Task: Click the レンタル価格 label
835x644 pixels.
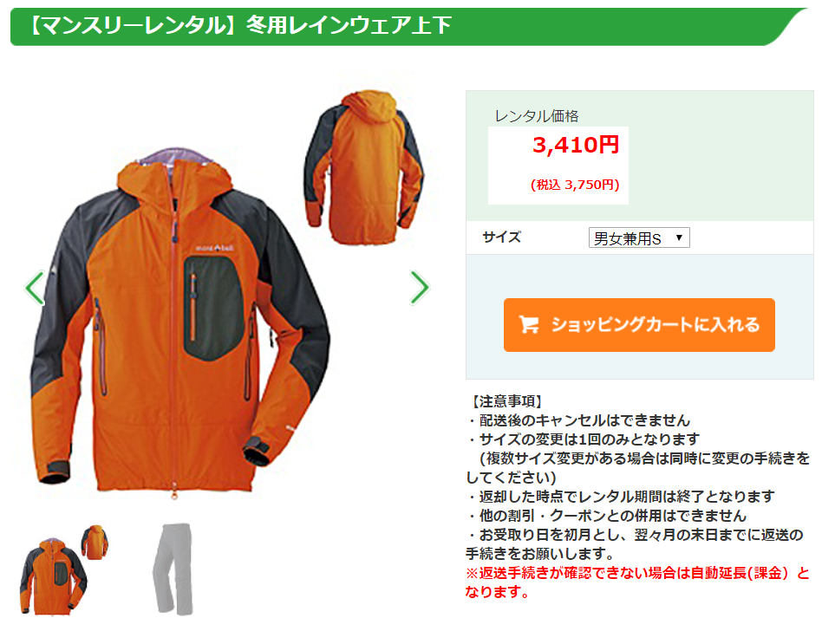Action: click(x=536, y=116)
